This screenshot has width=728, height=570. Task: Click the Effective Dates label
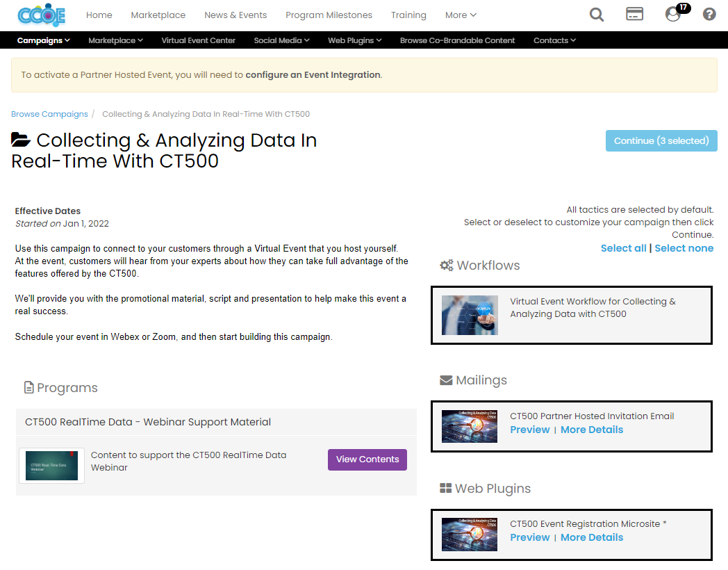(x=48, y=211)
